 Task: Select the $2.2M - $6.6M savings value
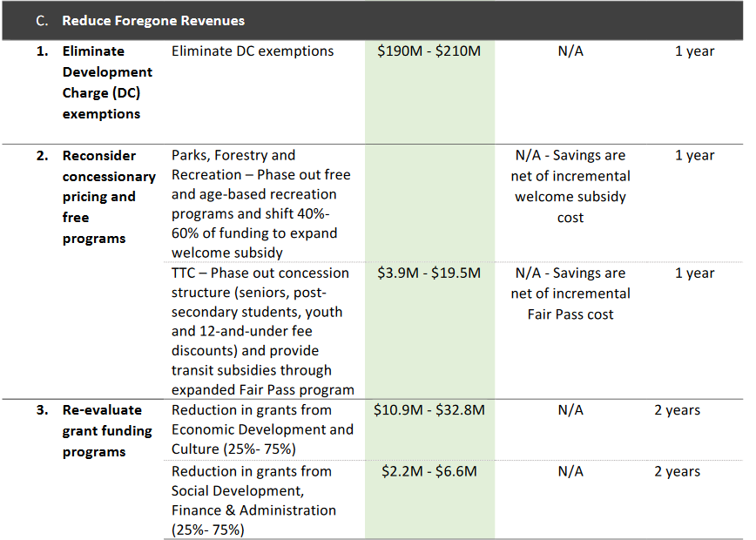pos(429,472)
